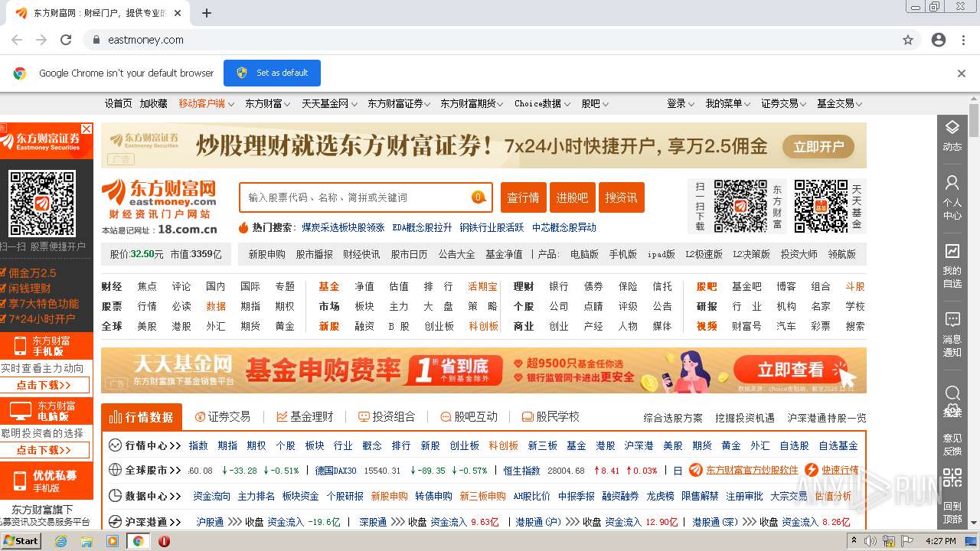Select the 证券交易 content tab
The height and width of the screenshot is (551, 980).
coord(223,417)
